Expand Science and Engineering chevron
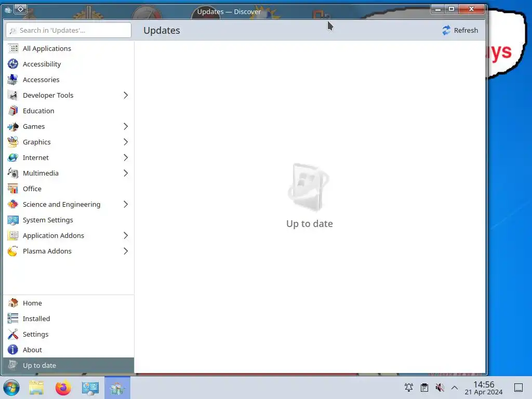The image size is (532, 399). tap(126, 205)
